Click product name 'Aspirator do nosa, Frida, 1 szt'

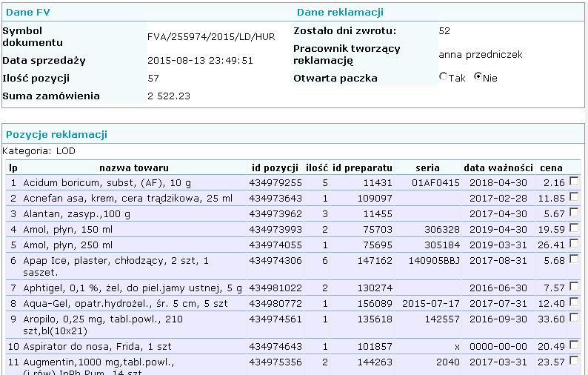[97, 347]
